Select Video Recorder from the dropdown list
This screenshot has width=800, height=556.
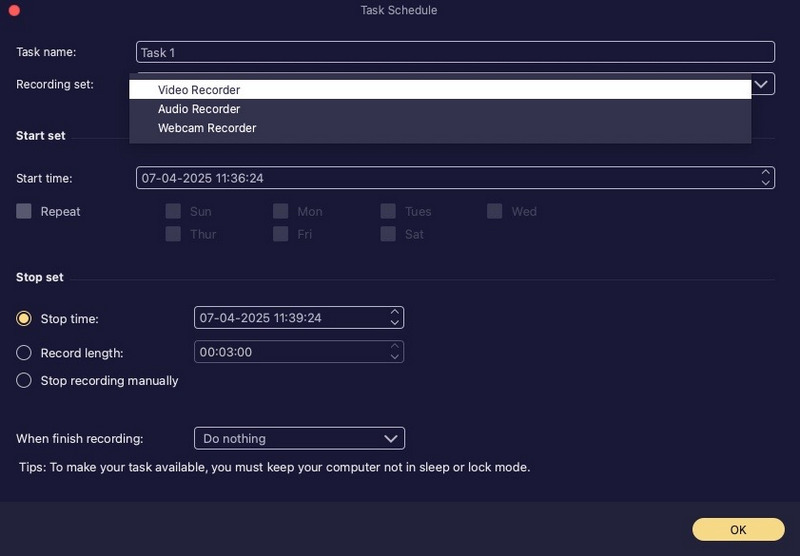pyautogui.click(x=199, y=90)
